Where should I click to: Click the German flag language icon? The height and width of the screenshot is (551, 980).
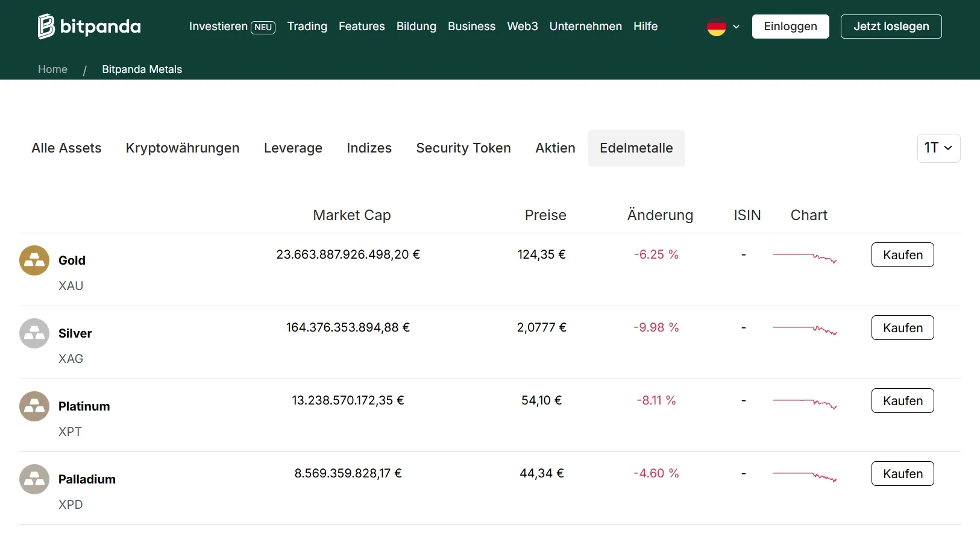pos(717,27)
